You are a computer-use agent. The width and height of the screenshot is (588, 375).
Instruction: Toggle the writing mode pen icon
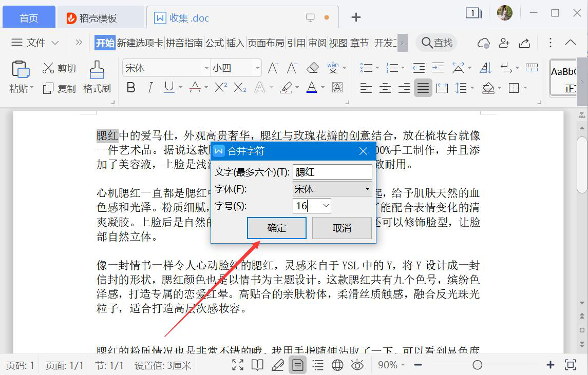point(277,365)
